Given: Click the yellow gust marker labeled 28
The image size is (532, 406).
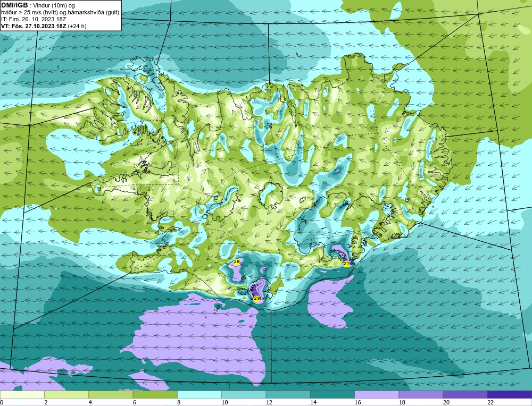Looking at the screenshot, I should 237,261.
